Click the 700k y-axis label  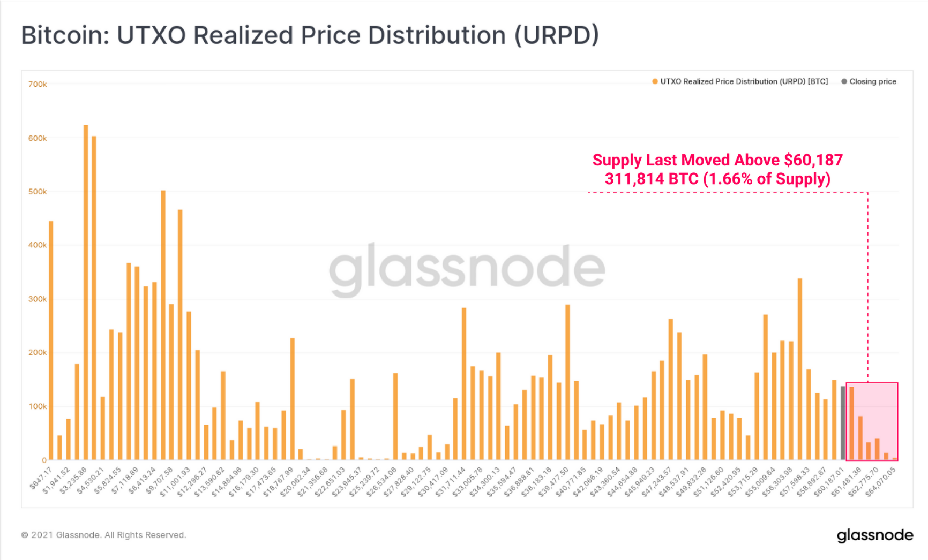click(38, 84)
